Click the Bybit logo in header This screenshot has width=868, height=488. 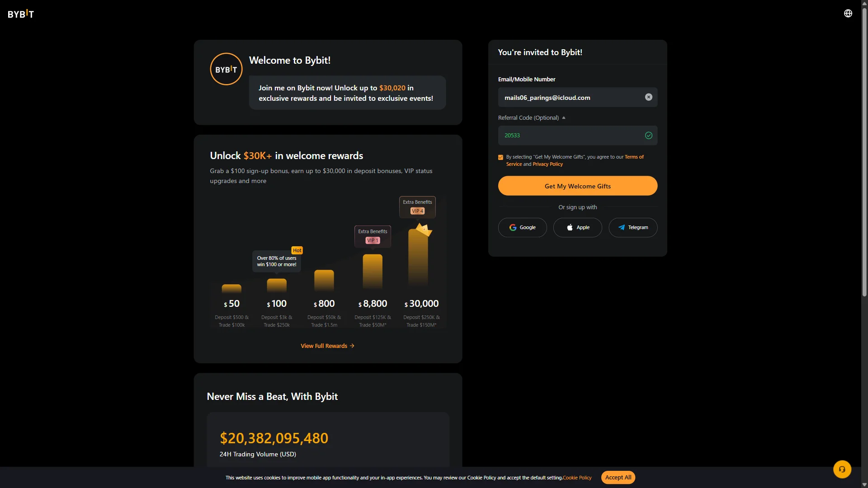(x=21, y=14)
